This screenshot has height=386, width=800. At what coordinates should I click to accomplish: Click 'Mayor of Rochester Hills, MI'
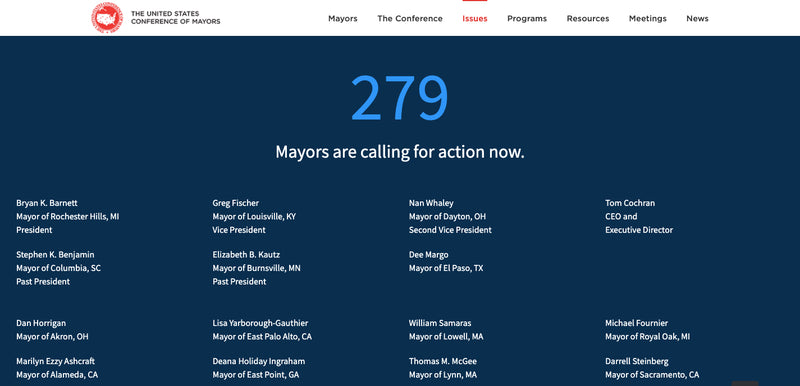(x=67, y=216)
